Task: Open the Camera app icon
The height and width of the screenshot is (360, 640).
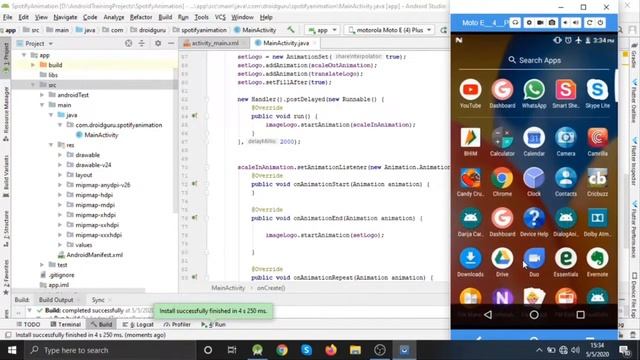Action: click(x=566, y=138)
